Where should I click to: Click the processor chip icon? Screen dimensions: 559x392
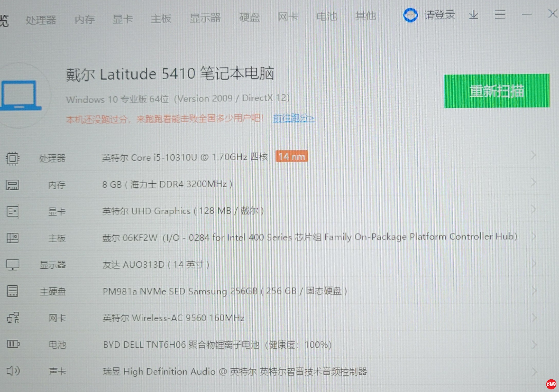click(13, 158)
